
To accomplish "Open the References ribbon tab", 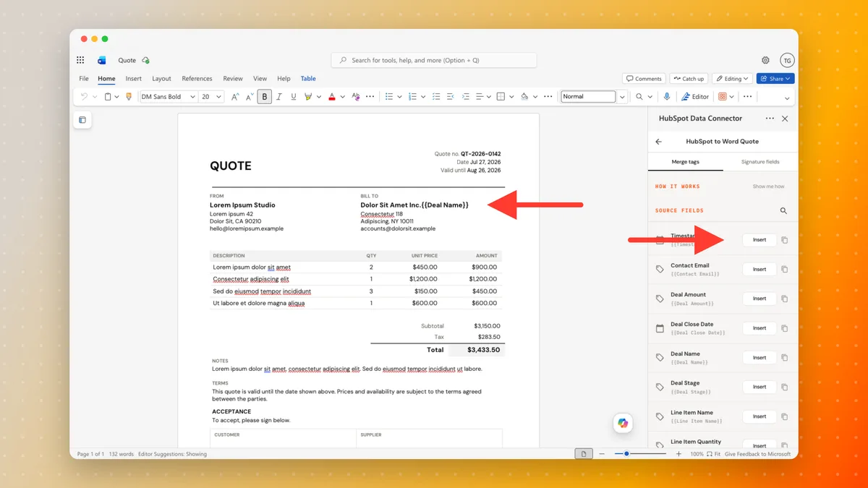I will coord(197,79).
